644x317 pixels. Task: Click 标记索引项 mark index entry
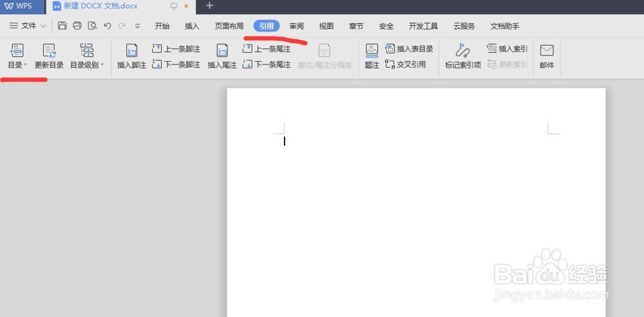point(463,56)
